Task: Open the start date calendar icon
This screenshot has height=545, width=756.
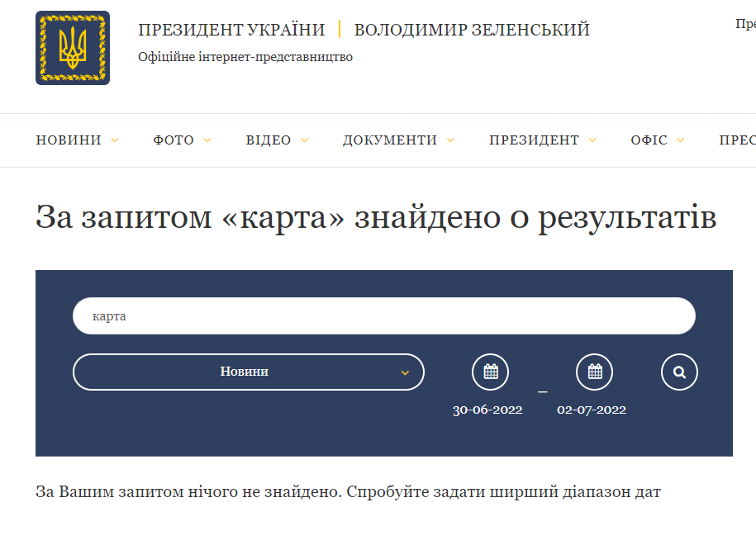Action: (x=490, y=372)
